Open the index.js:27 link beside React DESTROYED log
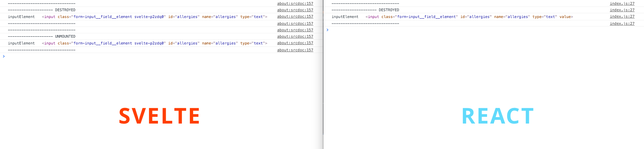The height and width of the screenshot is (149, 644). pyautogui.click(x=622, y=10)
